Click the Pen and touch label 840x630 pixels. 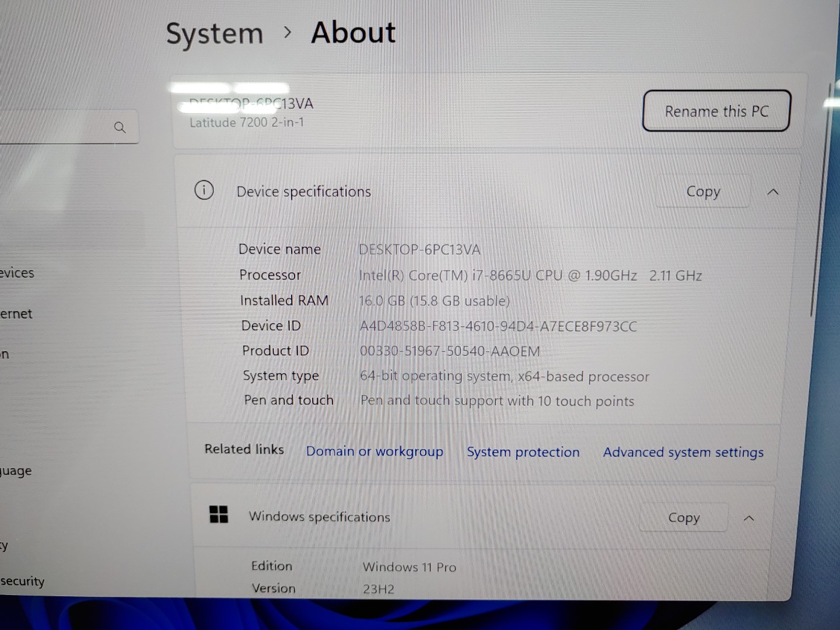tap(289, 400)
